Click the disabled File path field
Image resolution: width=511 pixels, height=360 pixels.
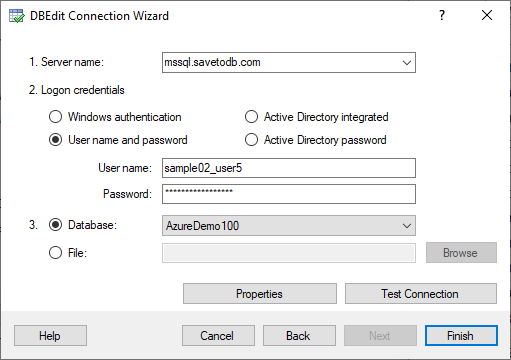[x=289, y=253]
